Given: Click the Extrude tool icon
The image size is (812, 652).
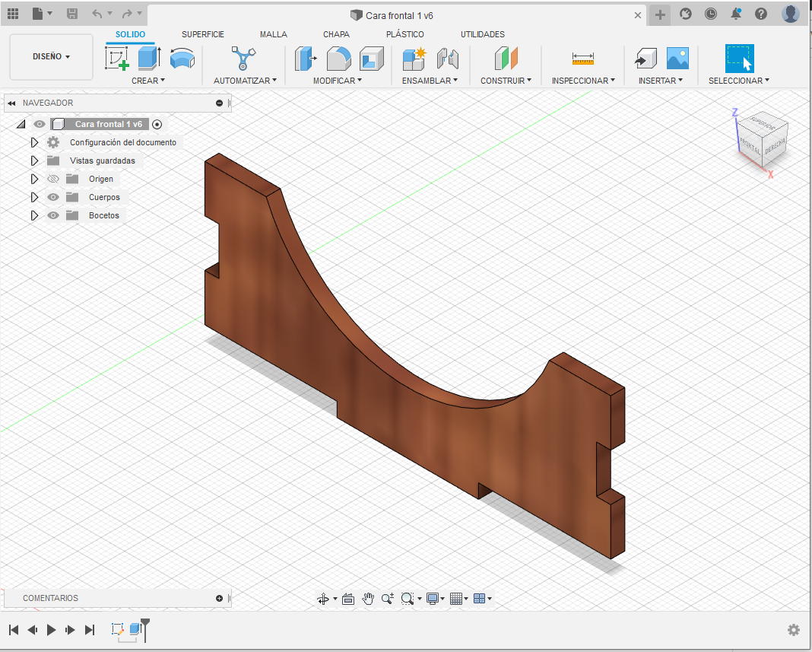Looking at the screenshot, I should coord(149,59).
